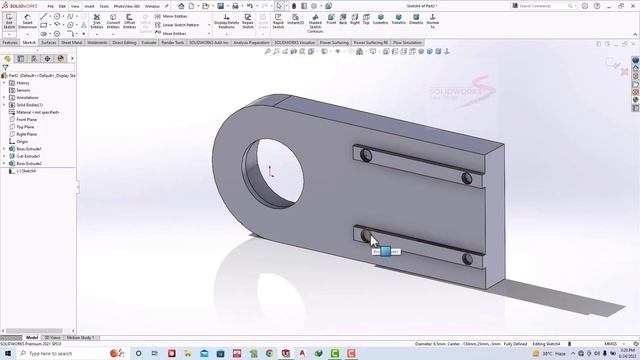Toggle Instant2D mode
640x360 pixels.
296,20
